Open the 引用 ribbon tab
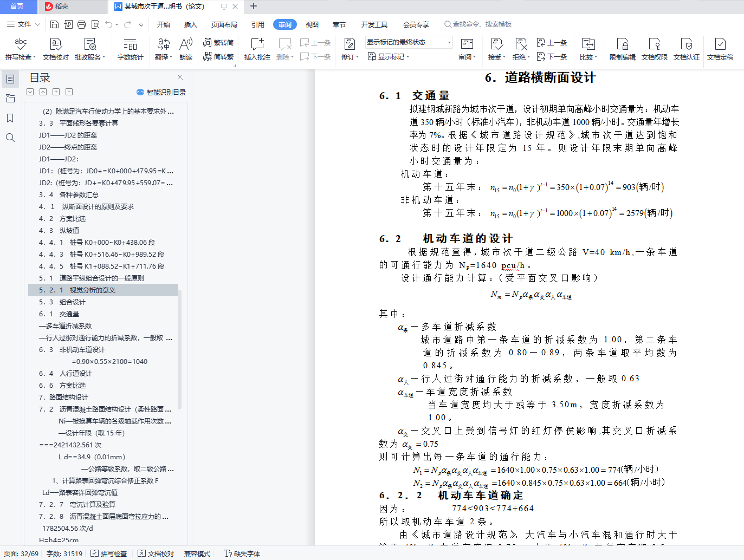Viewport: 744px width, 560px height. coord(258,24)
